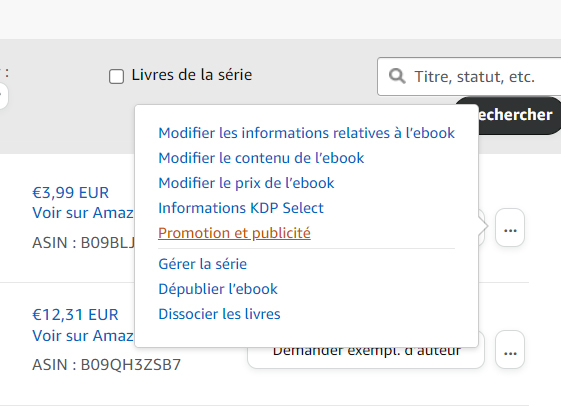Select Modifier le prix de l'ebook

tap(246, 183)
